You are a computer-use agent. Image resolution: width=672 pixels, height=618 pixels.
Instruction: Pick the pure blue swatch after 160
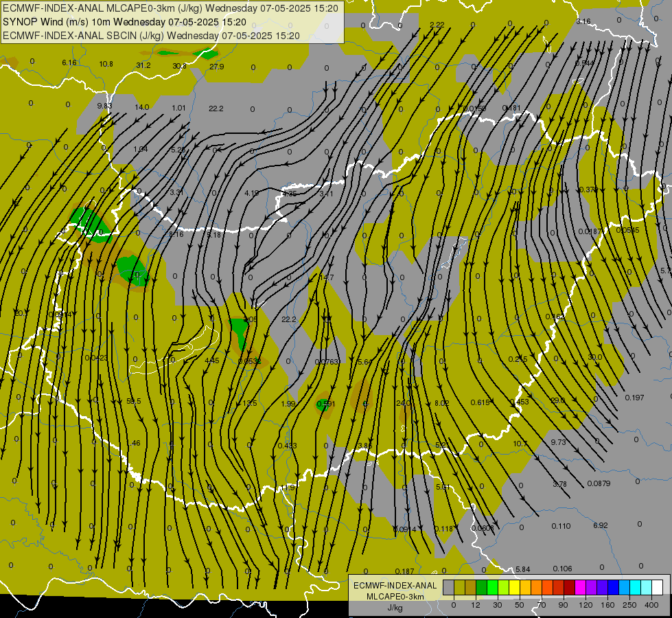tap(613, 588)
